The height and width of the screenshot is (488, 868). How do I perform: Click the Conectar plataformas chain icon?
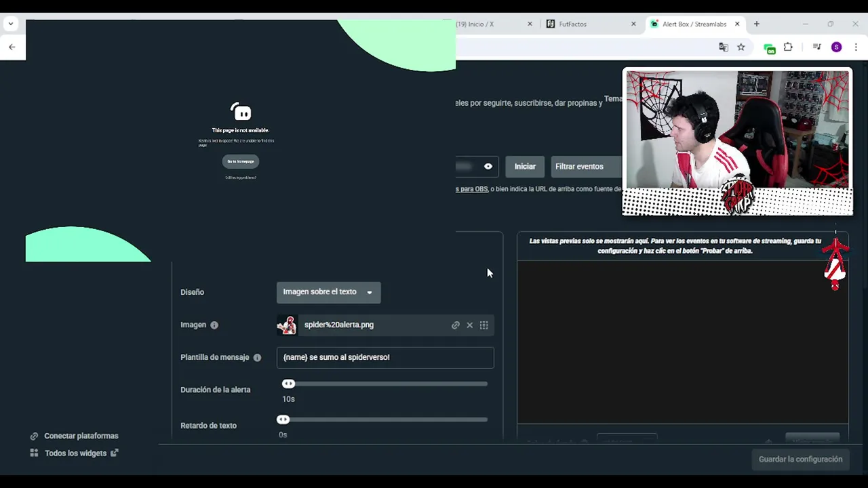click(34, 436)
